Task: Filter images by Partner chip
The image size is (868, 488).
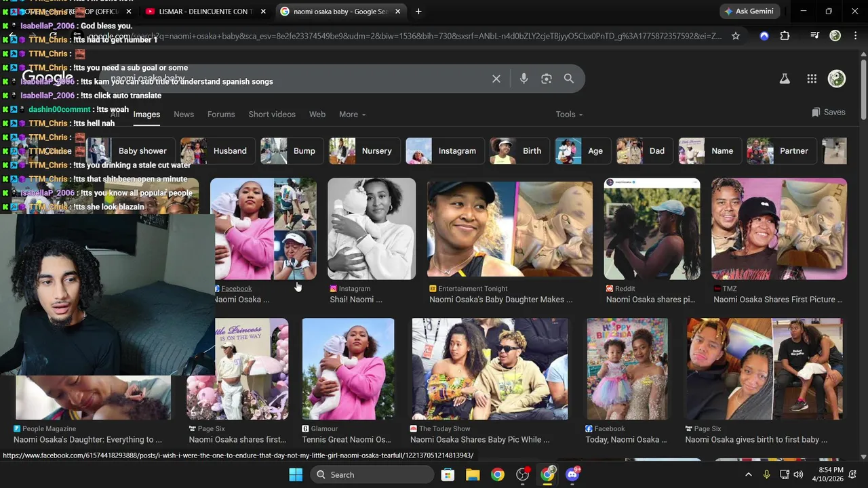Action: coord(781,151)
